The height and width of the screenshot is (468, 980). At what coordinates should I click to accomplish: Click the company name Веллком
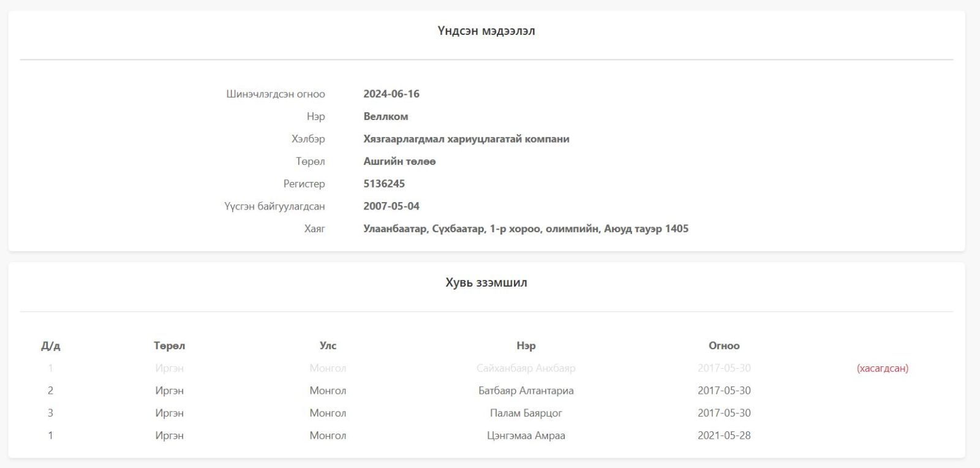385,116
